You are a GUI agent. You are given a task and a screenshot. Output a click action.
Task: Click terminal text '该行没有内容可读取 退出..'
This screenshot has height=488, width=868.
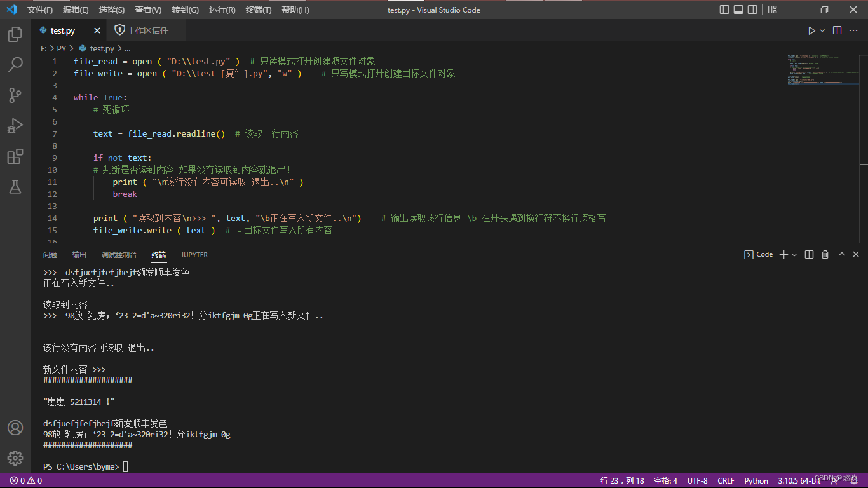pyautogui.click(x=98, y=348)
